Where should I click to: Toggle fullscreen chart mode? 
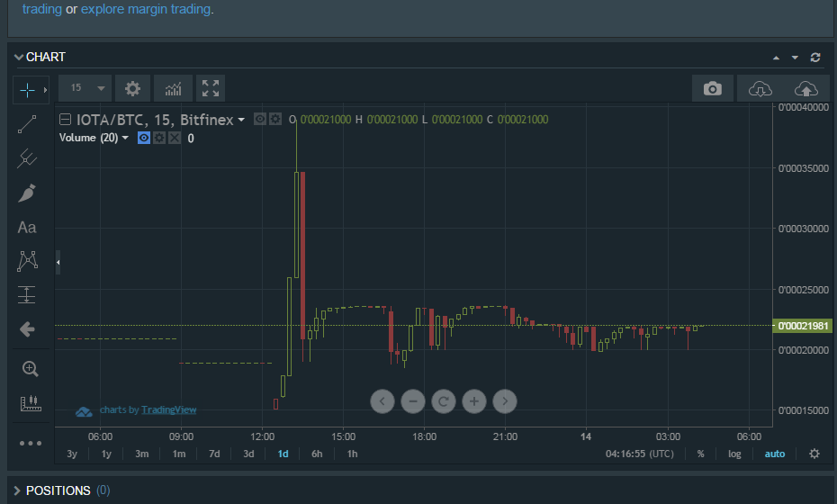coord(211,88)
